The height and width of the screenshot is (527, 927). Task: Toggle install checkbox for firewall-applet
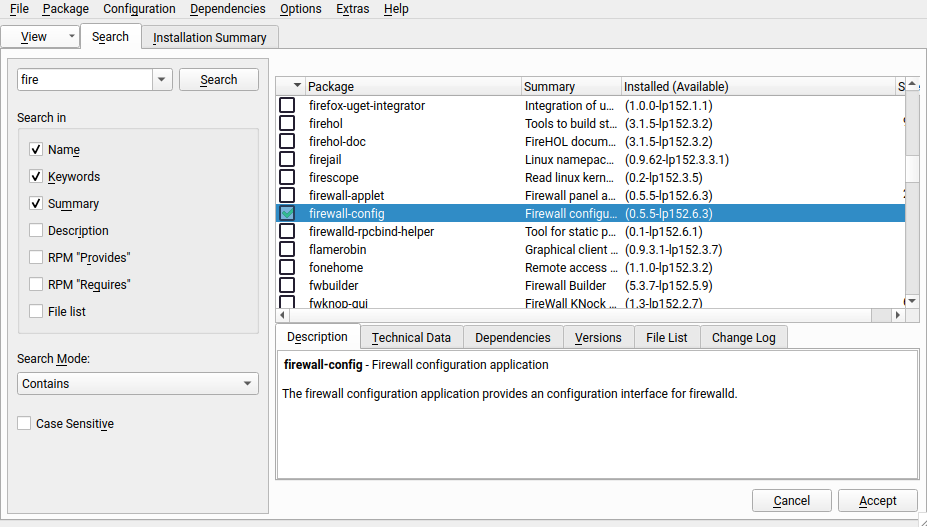pyautogui.click(x=287, y=195)
